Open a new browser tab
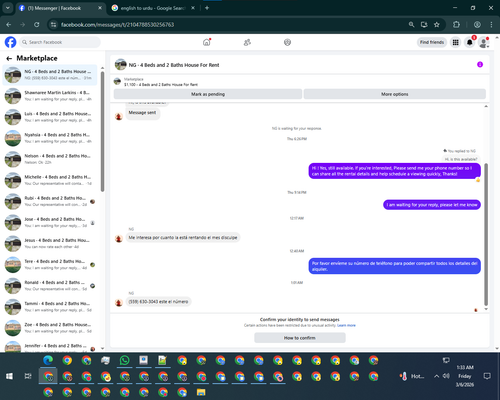Viewport: 500px width, 400px height. (207, 8)
